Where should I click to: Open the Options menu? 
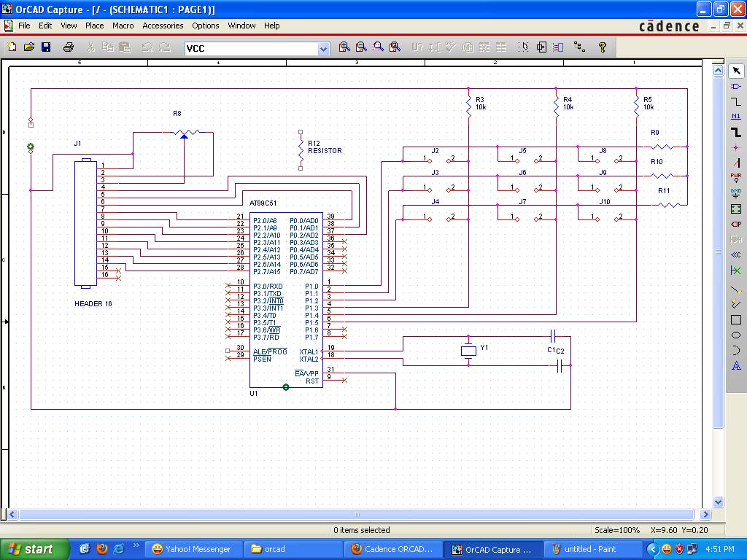(205, 26)
